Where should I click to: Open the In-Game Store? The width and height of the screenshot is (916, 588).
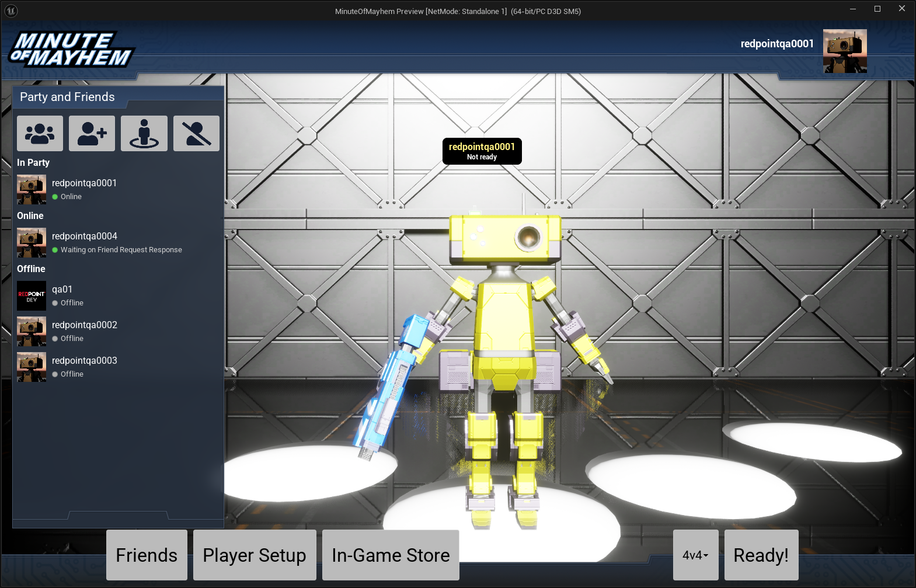pyautogui.click(x=391, y=555)
